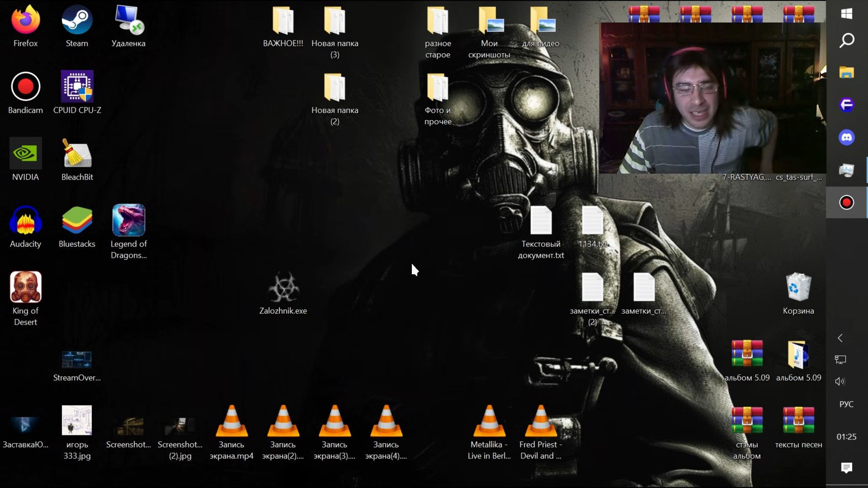Viewport: 868px width, 488px height.
Task: Select the cs_tas-surf_... desktop item
Action: (799, 177)
